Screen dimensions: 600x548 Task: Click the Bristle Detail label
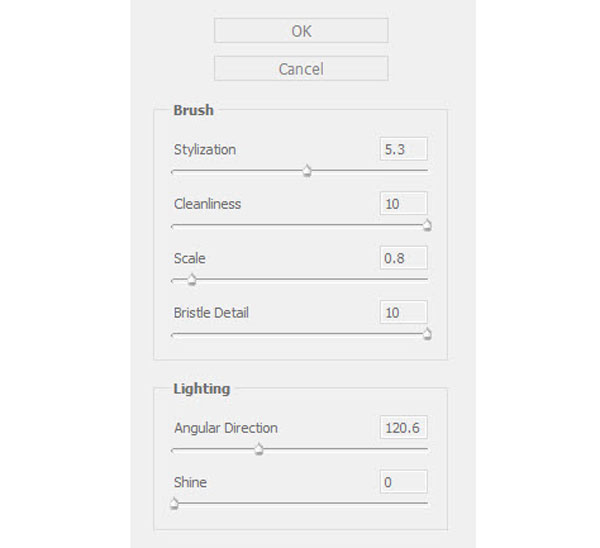click(x=211, y=313)
